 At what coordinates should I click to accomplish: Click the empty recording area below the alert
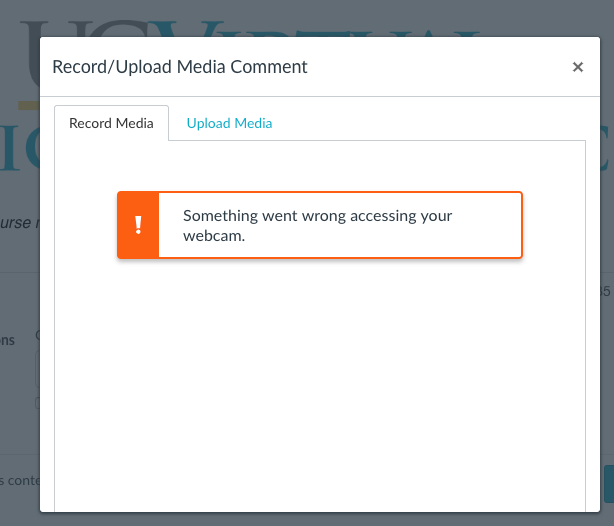[320, 380]
